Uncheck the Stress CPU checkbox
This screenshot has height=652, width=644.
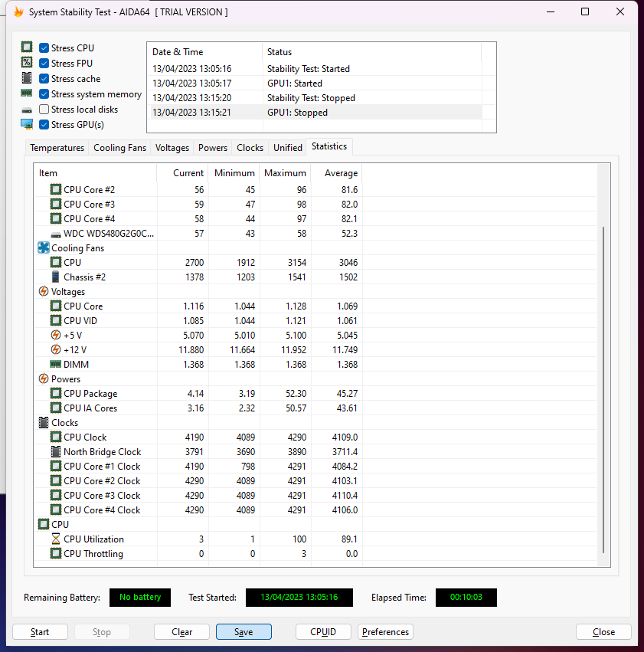[x=44, y=48]
